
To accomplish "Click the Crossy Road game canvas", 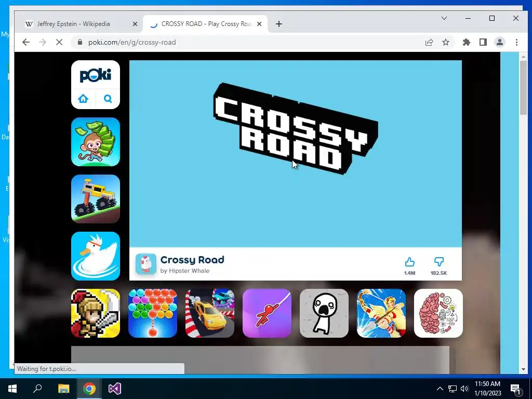I will coord(296,154).
